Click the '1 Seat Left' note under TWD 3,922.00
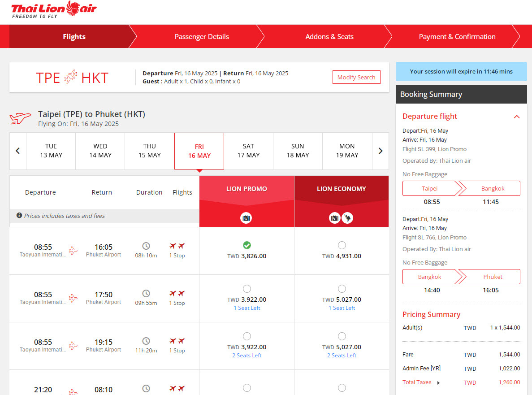This screenshot has width=532, height=395. click(247, 308)
